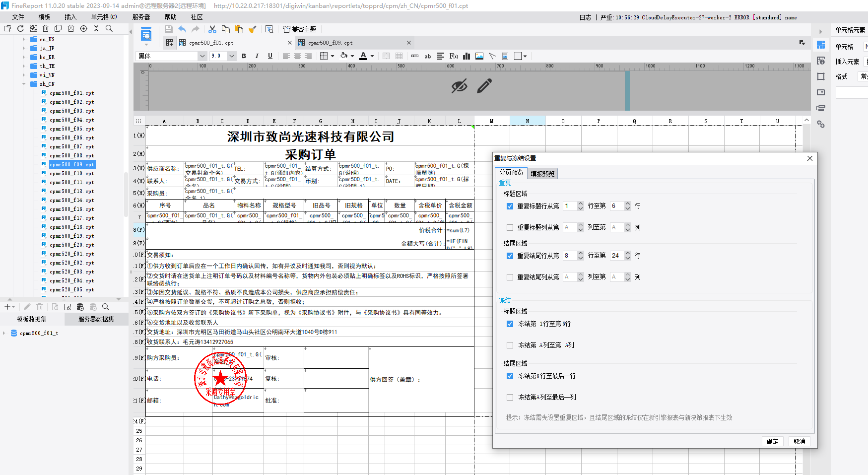
Task: Click the copy icon in the toolbar
Action: pos(226,29)
